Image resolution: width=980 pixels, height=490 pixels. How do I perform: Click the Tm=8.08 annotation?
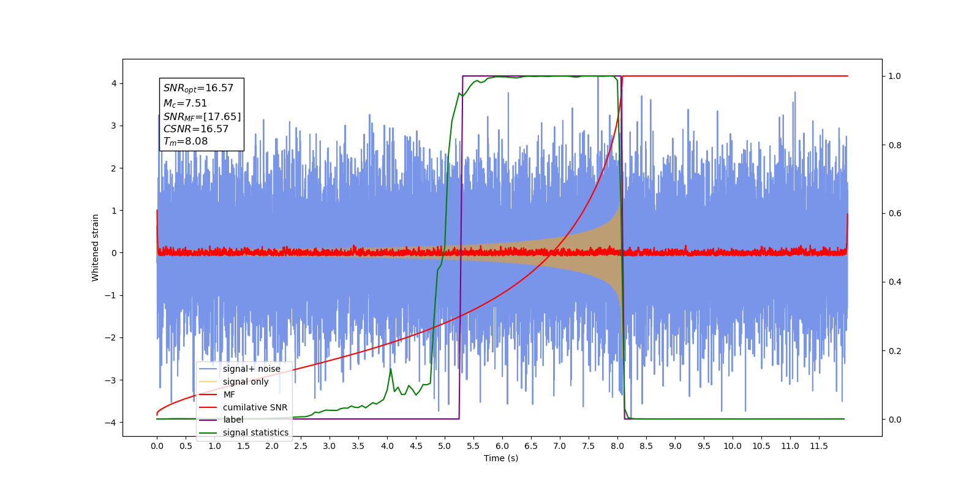pyautogui.click(x=186, y=141)
